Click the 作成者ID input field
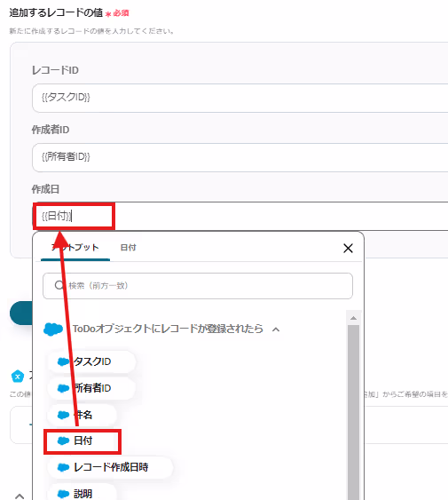 coord(240,157)
